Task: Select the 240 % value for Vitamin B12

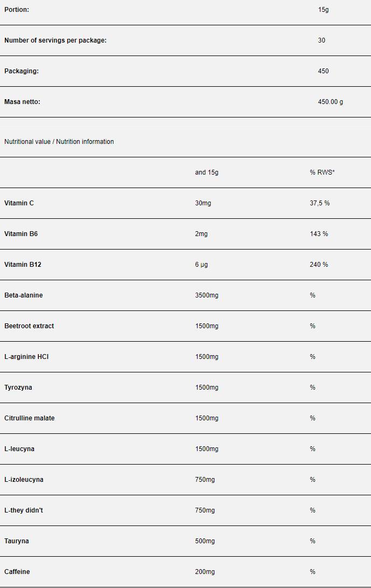Action: pos(319,265)
